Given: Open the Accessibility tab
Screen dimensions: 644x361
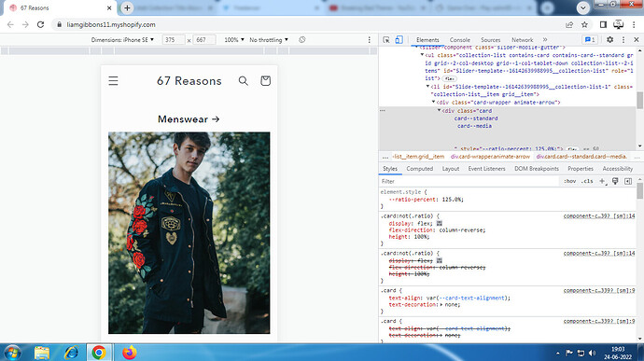Looking at the screenshot, I should 617,169.
